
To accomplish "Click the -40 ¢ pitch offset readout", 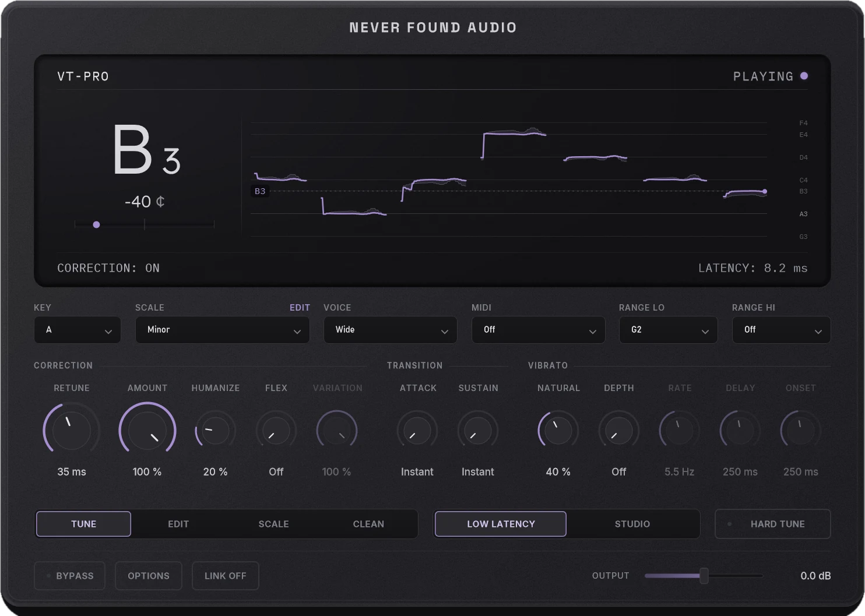I will tap(145, 202).
